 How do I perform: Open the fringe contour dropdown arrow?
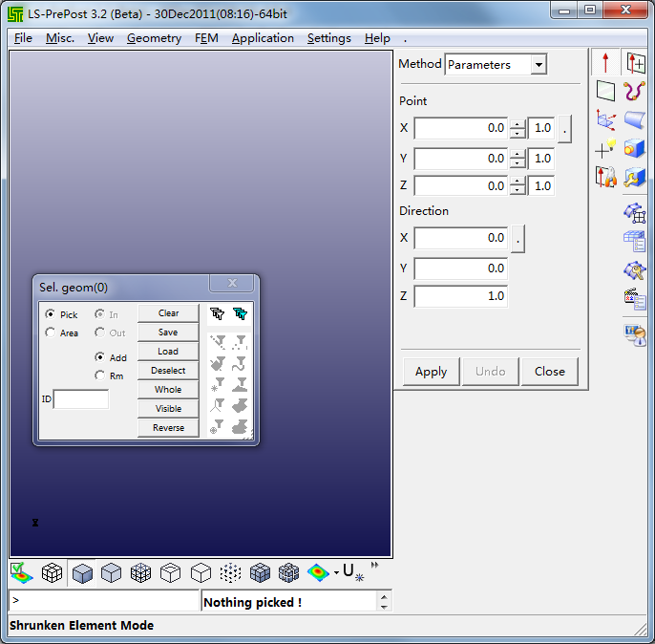pos(337,573)
